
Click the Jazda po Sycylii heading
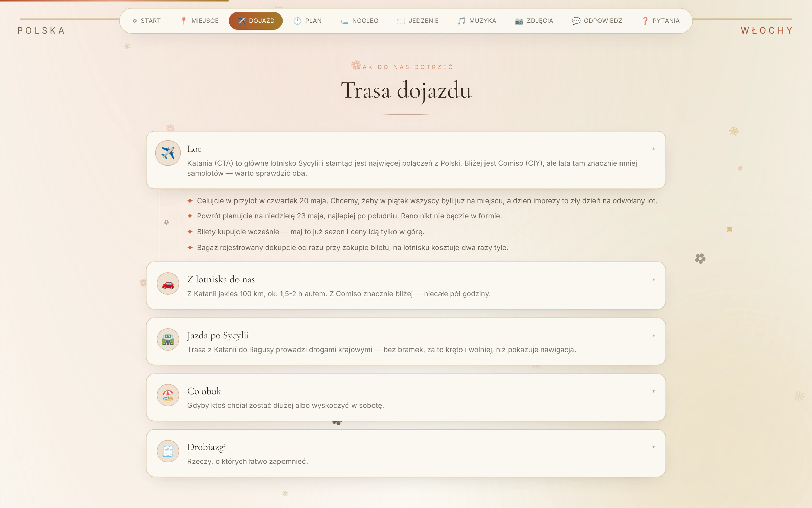coord(218,336)
